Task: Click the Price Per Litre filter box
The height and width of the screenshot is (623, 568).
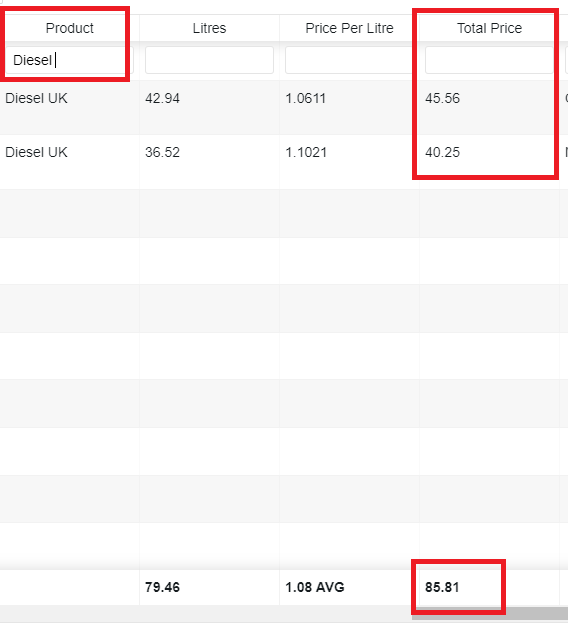Action: point(349,60)
